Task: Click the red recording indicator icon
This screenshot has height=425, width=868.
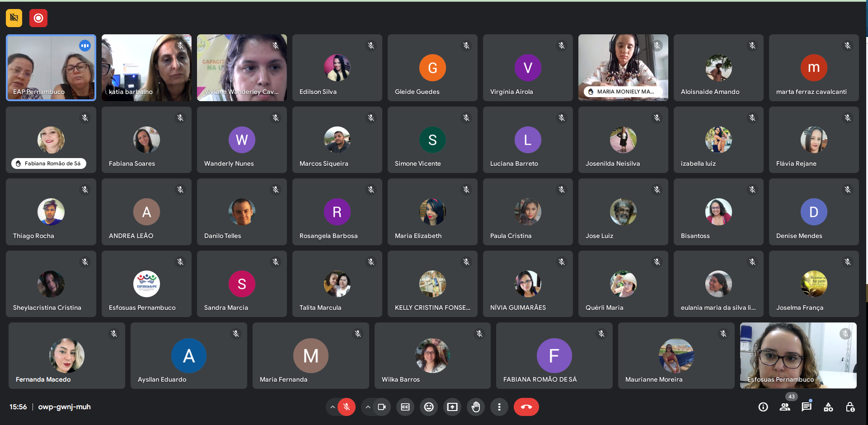Action: point(38,18)
